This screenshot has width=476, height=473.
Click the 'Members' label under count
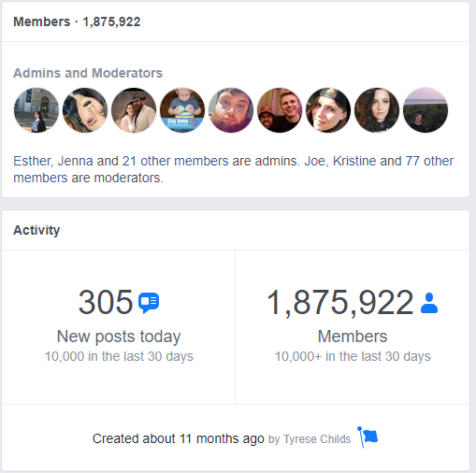tap(353, 337)
